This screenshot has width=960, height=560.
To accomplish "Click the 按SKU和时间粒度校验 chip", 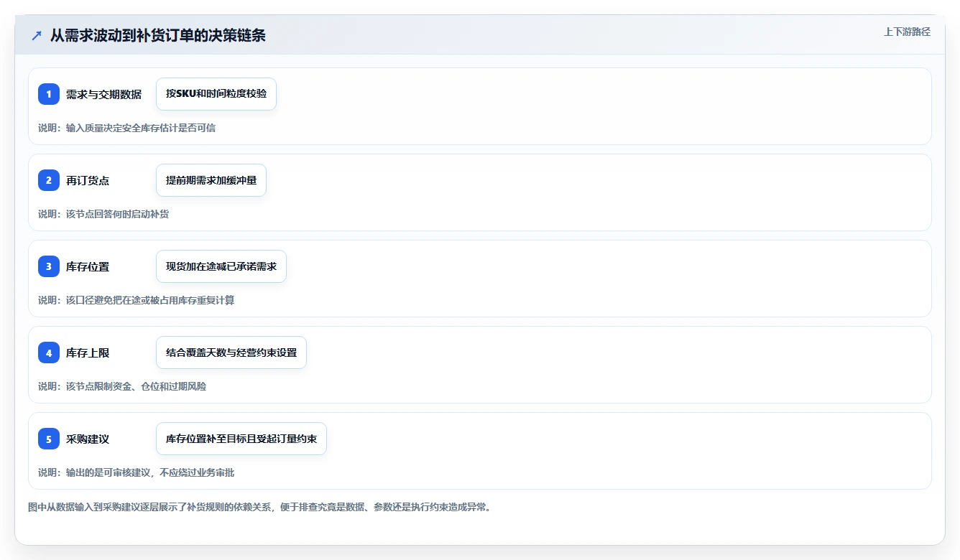I will [x=216, y=94].
